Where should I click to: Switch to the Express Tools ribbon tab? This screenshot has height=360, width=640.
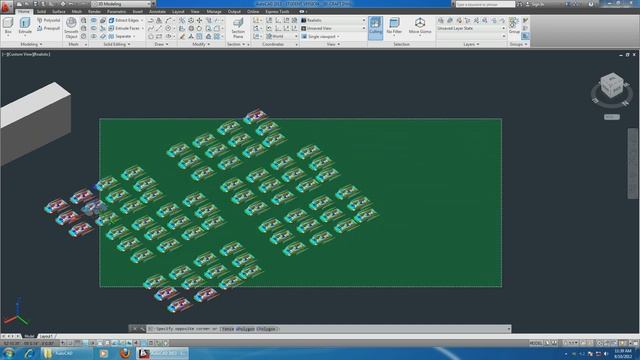tap(277, 11)
